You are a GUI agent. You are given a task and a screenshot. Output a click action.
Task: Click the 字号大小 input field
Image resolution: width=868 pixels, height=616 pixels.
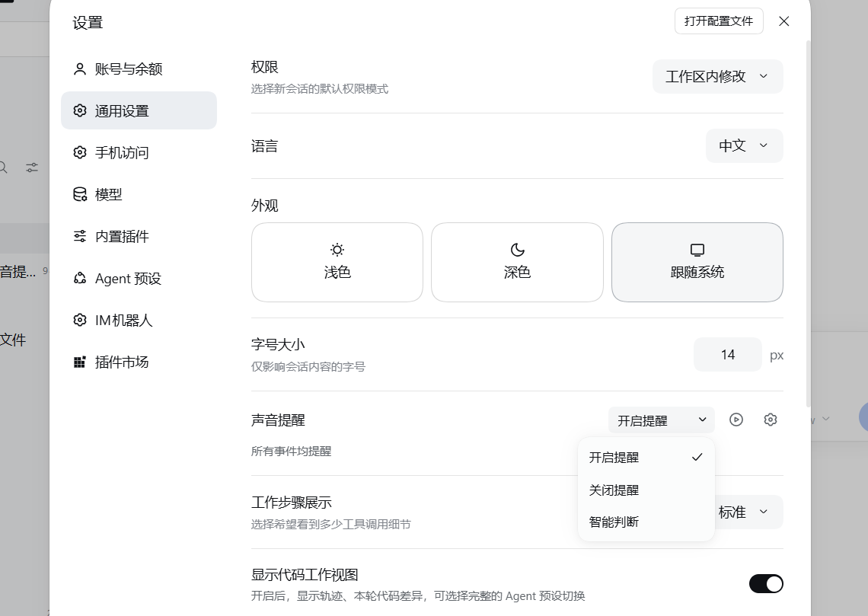(x=727, y=355)
